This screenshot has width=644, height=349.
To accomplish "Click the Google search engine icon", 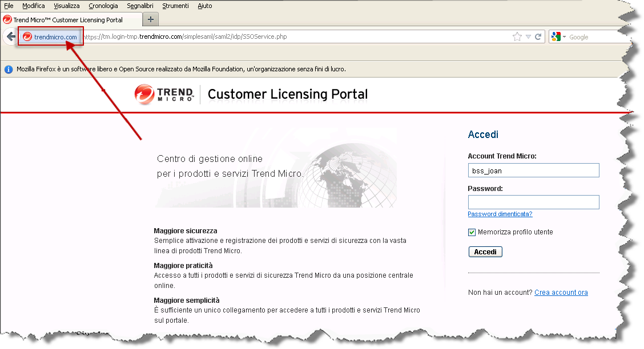I will 557,37.
